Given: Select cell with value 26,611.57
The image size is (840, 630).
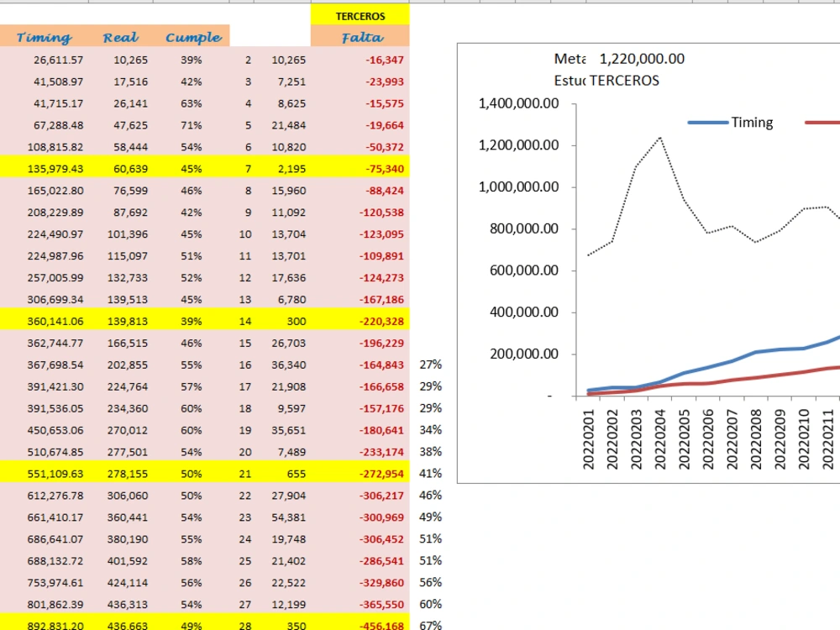Looking at the screenshot, I should pyautogui.click(x=59, y=60).
